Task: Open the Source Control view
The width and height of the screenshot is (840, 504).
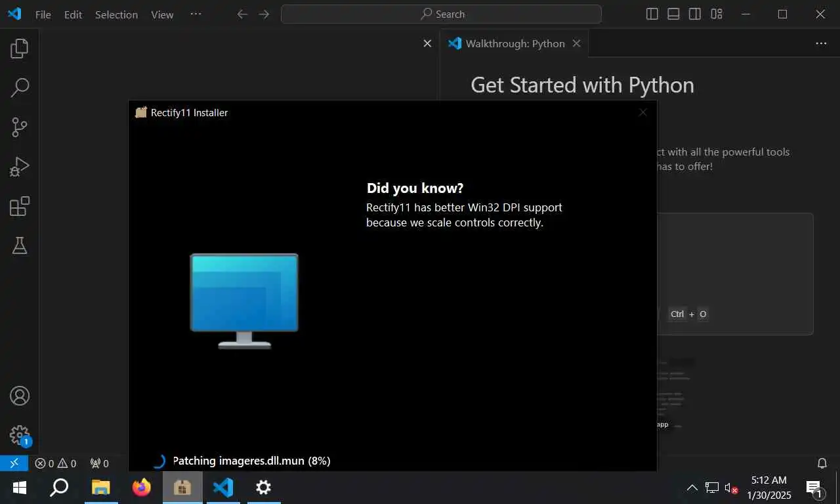Action: tap(20, 127)
